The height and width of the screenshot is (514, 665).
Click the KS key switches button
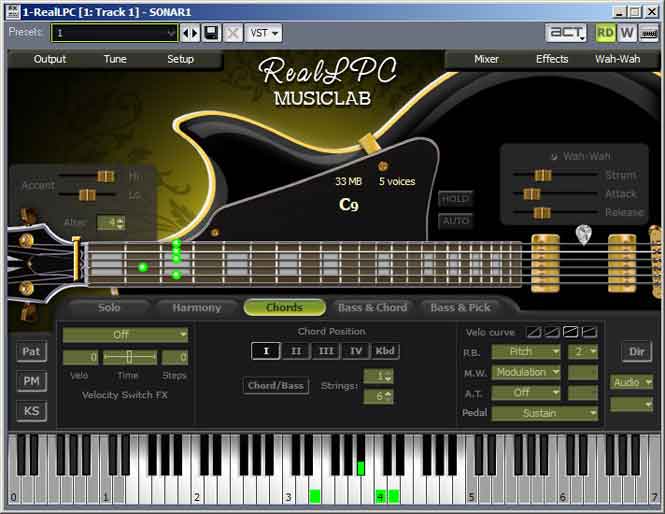(31, 411)
